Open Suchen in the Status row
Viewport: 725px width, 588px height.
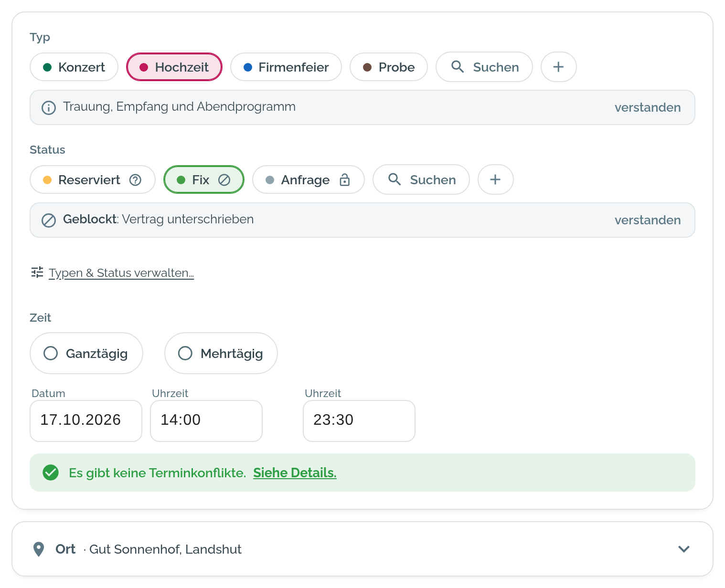point(421,179)
